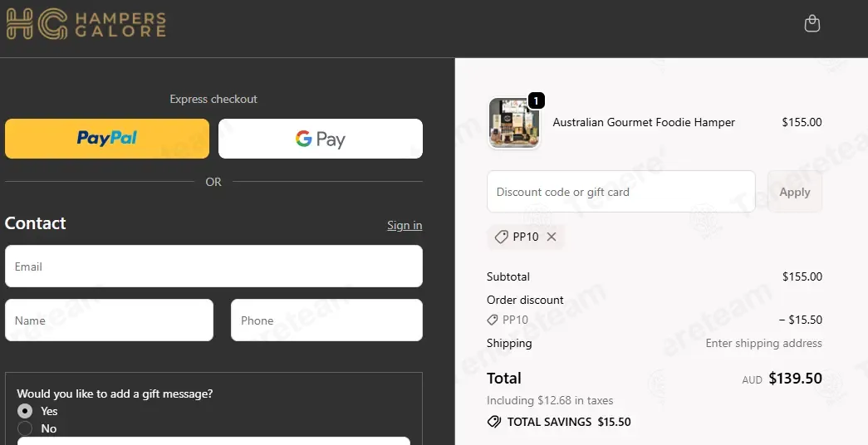Click the Hampers Galore logo
Viewport: 868px width, 445px height.
point(86,24)
